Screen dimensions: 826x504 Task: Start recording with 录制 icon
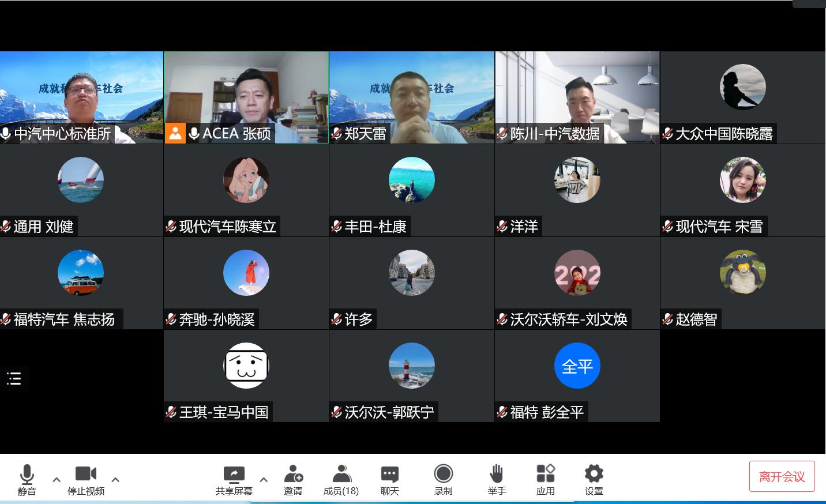[x=443, y=475]
